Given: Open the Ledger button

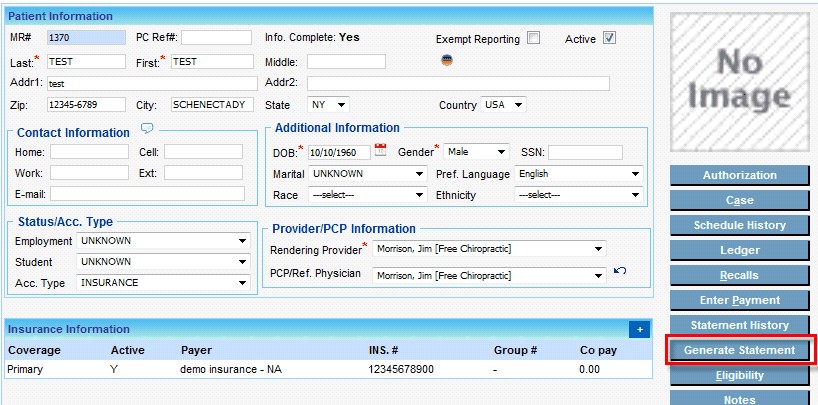Looking at the screenshot, I should pos(739,250).
